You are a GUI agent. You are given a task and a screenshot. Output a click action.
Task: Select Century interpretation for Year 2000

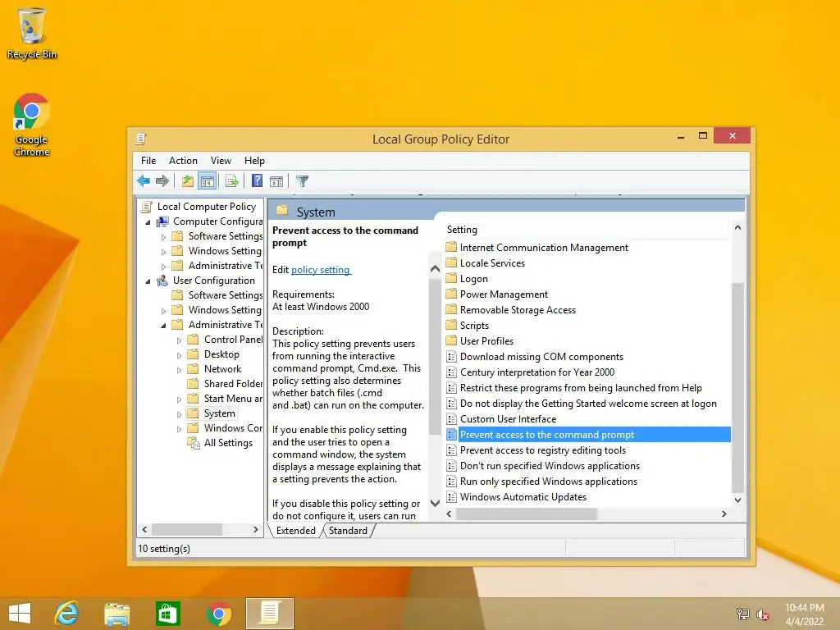pyautogui.click(x=537, y=372)
